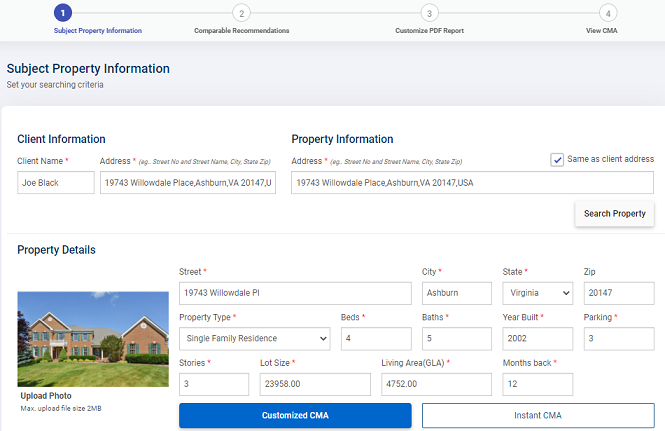
Task: Open View CMA step label
Action: pos(601,31)
